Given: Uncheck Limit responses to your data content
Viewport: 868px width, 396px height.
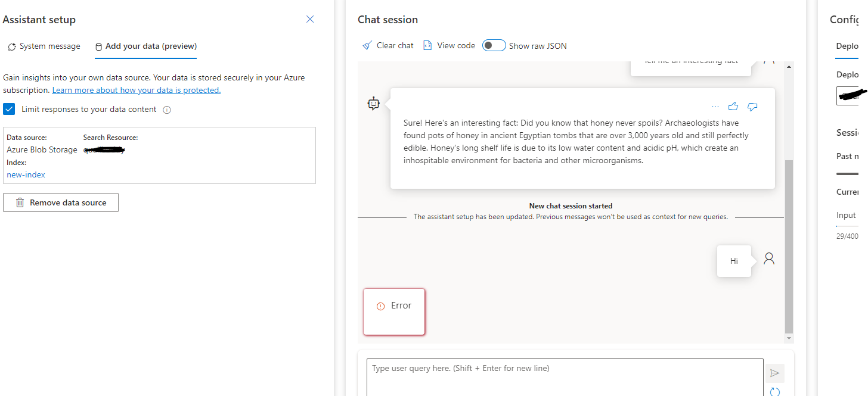Looking at the screenshot, I should point(9,109).
